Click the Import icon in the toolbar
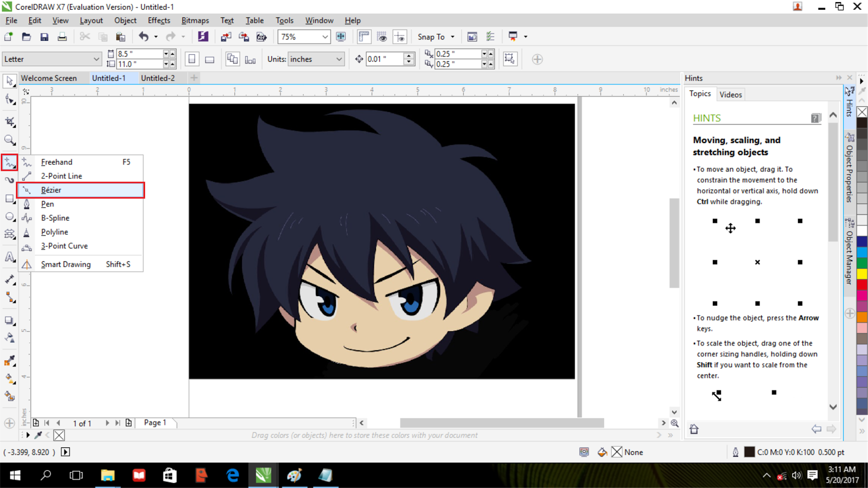The width and height of the screenshot is (868, 488). [x=226, y=36]
